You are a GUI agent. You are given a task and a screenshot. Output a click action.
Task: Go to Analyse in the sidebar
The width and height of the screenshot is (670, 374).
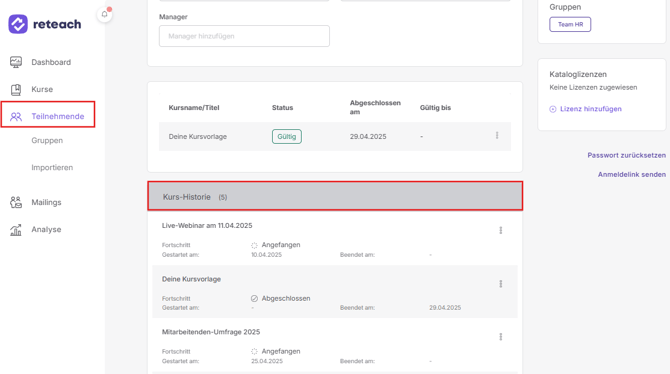click(46, 230)
